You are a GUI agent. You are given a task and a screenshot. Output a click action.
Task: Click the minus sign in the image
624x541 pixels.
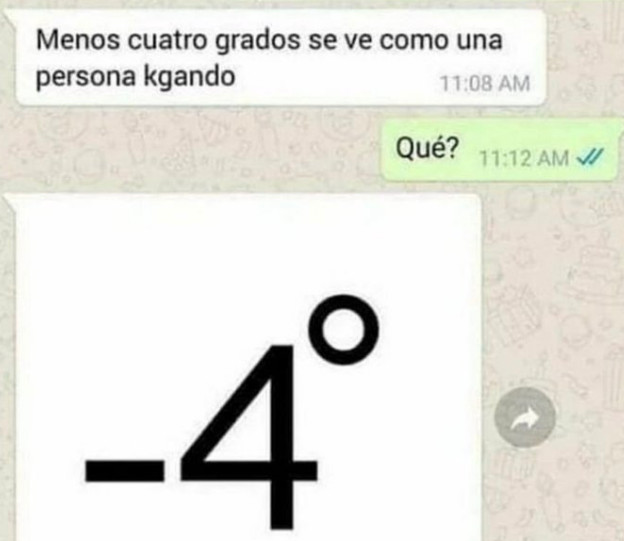point(125,471)
